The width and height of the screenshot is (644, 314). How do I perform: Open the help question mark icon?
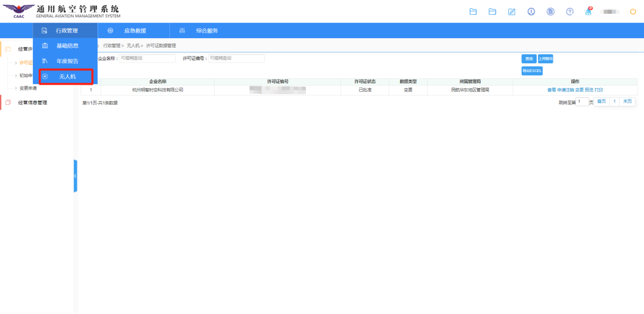pyautogui.click(x=569, y=12)
